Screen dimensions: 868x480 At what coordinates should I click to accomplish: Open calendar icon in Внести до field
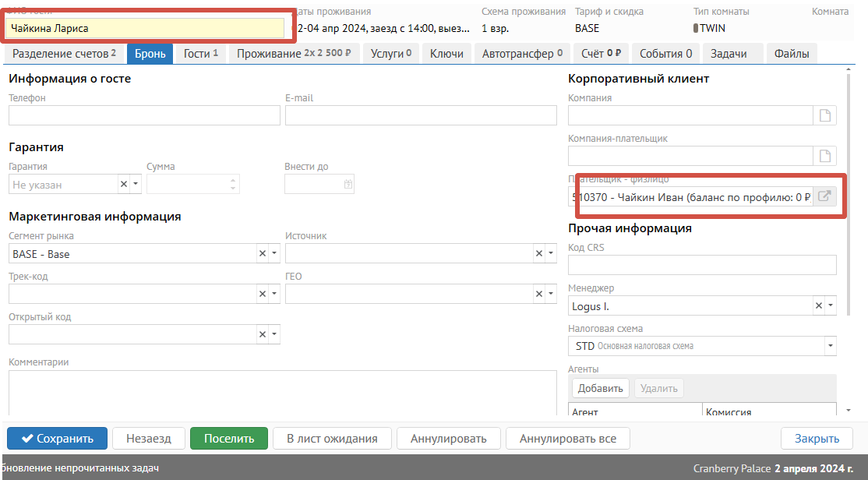[348, 185]
